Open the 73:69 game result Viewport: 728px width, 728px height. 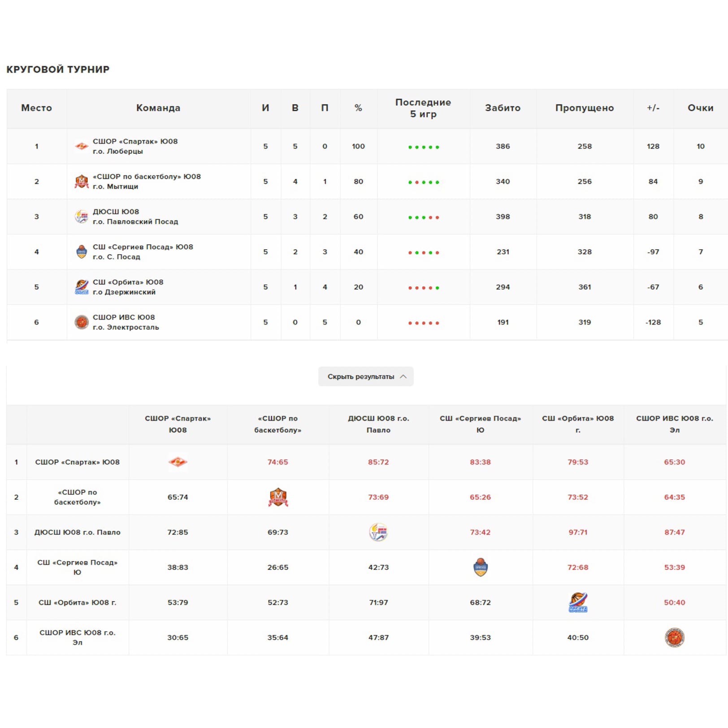pos(378,497)
